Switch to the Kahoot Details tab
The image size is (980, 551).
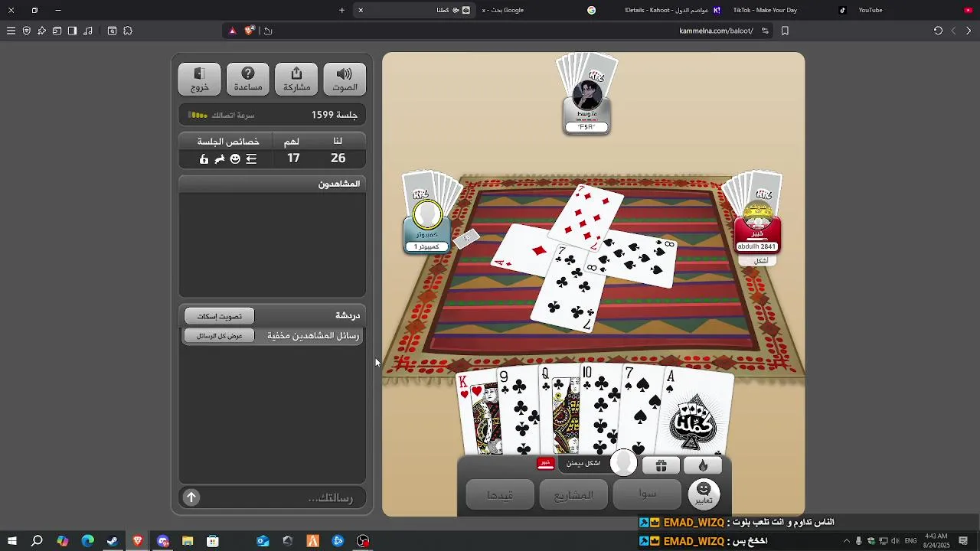[662, 10]
